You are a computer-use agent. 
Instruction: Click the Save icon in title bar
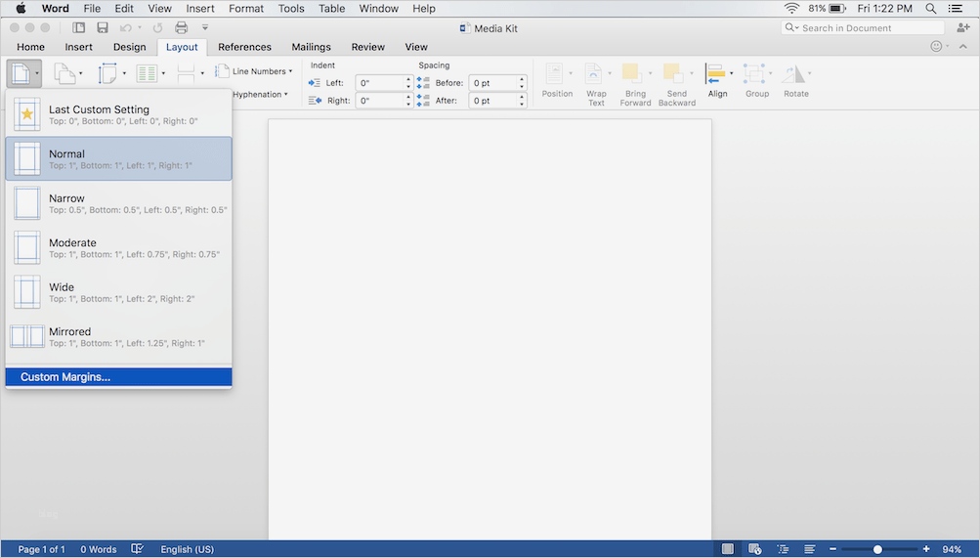[103, 27]
